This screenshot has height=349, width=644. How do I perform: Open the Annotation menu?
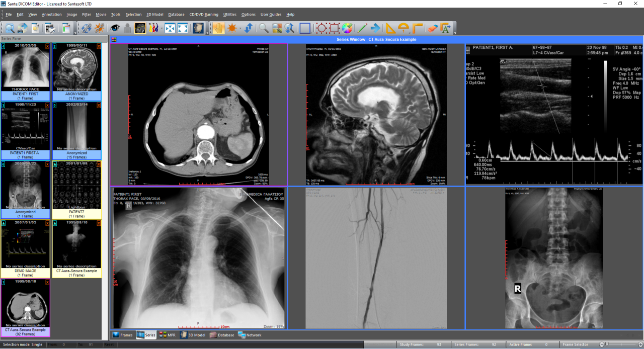[x=51, y=15]
